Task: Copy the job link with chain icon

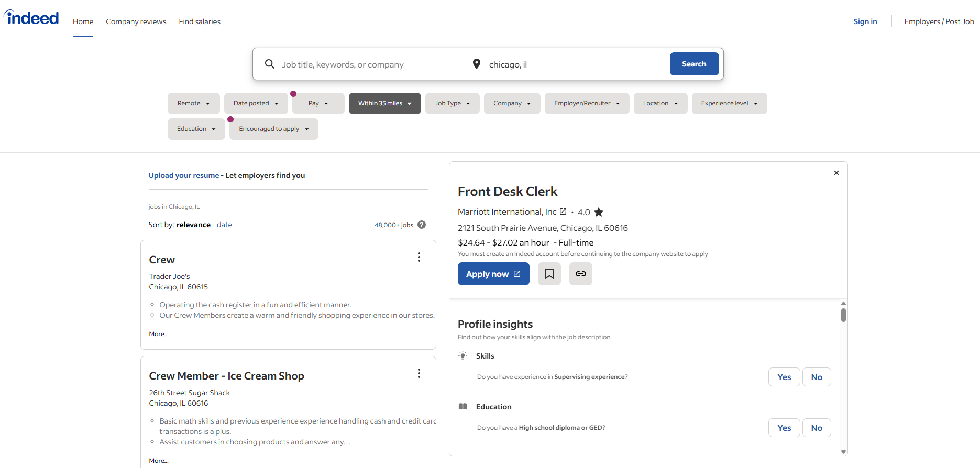Action: (x=581, y=274)
